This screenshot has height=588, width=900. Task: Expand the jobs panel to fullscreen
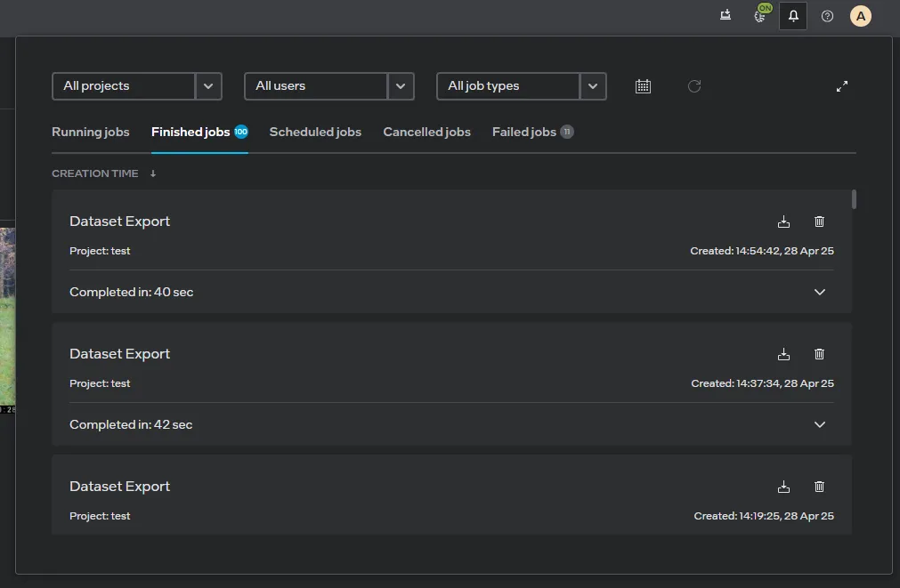[x=842, y=86]
